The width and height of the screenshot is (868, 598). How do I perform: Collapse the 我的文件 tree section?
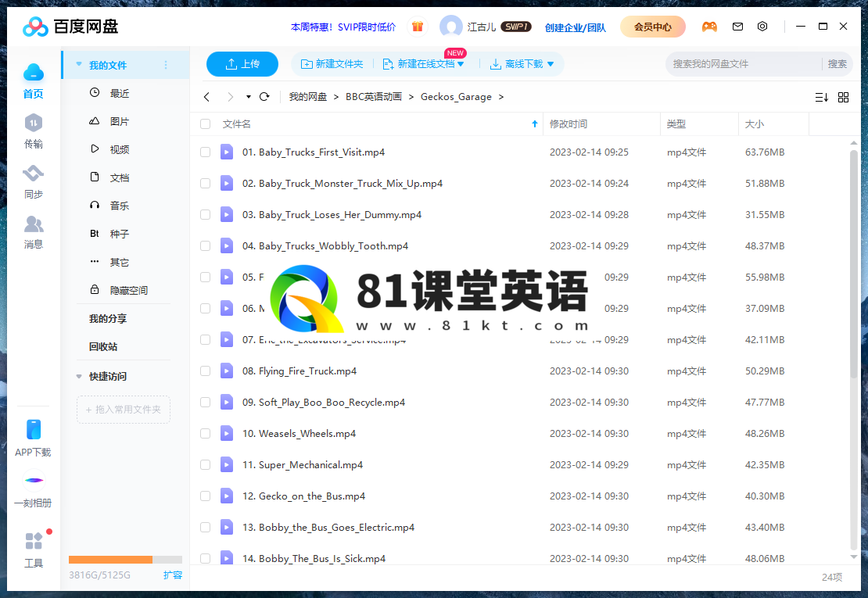click(79, 65)
